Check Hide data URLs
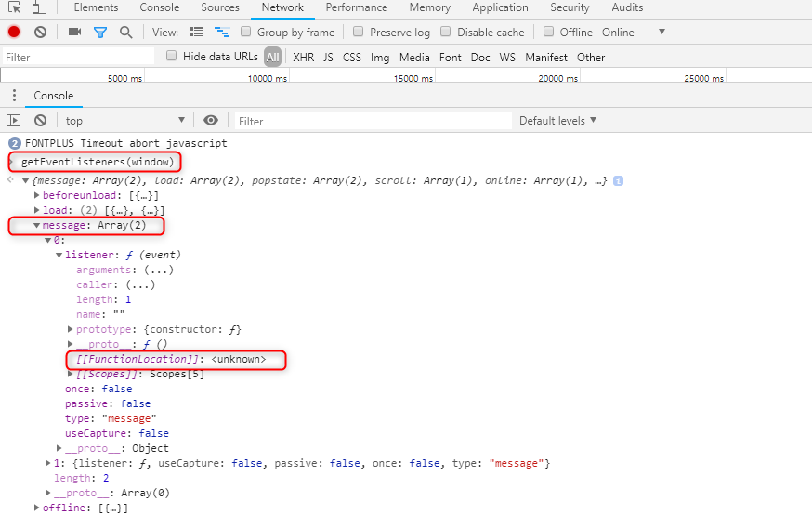812x515 pixels. [171, 56]
